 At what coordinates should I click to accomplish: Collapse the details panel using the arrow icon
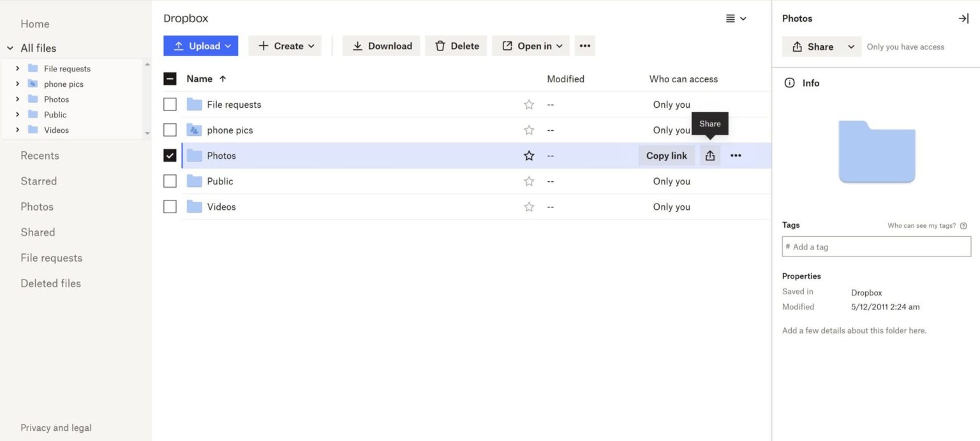tap(963, 18)
